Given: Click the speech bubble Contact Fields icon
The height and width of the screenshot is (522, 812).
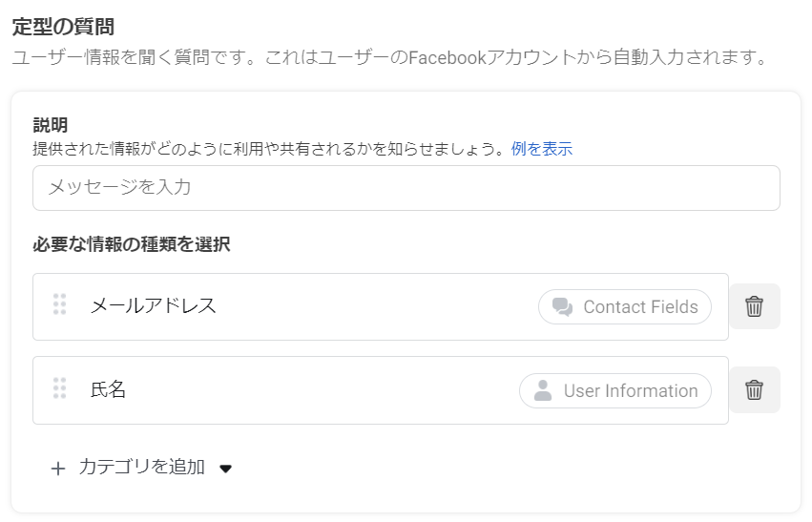Looking at the screenshot, I should (x=562, y=307).
